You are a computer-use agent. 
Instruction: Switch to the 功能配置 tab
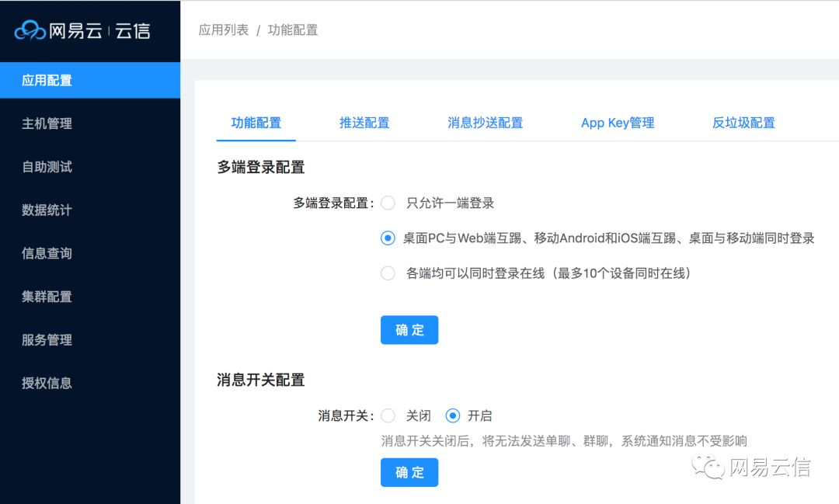pyautogui.click(x=256, y=123)
